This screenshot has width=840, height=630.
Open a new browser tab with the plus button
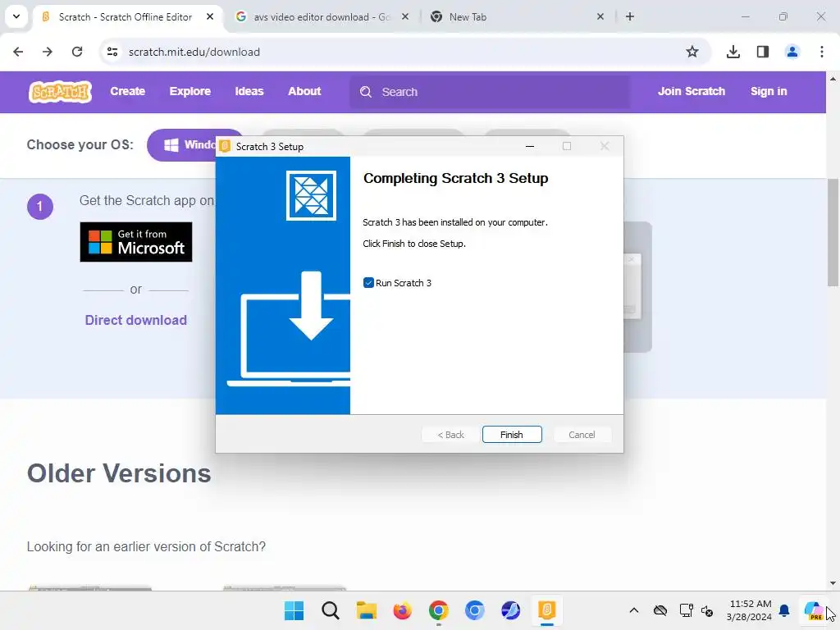(x=630, y=16)
